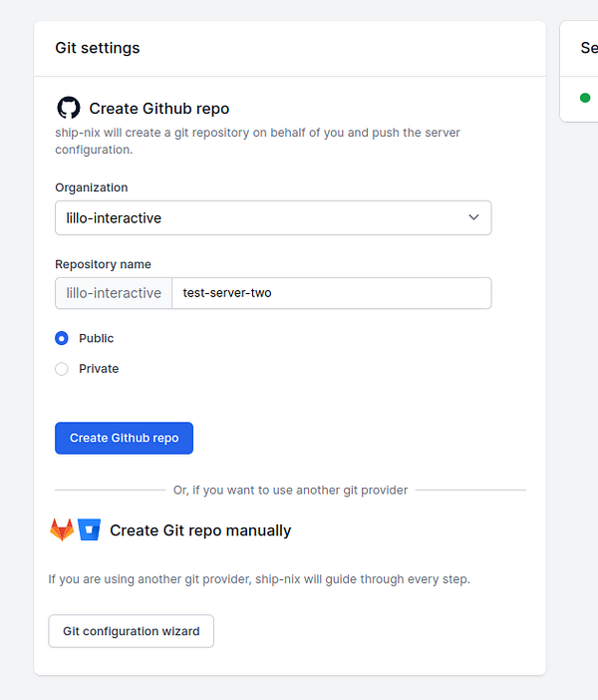Click the ship-nix repository description text

(x=257, y=141)
